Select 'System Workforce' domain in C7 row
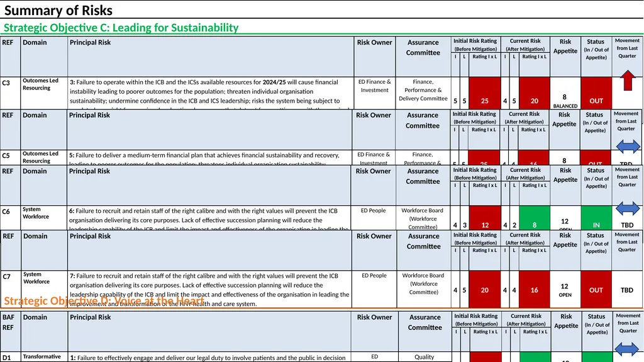Image resolution: width=644 pixels, height=362 pixels. click(x=36, y=278)
